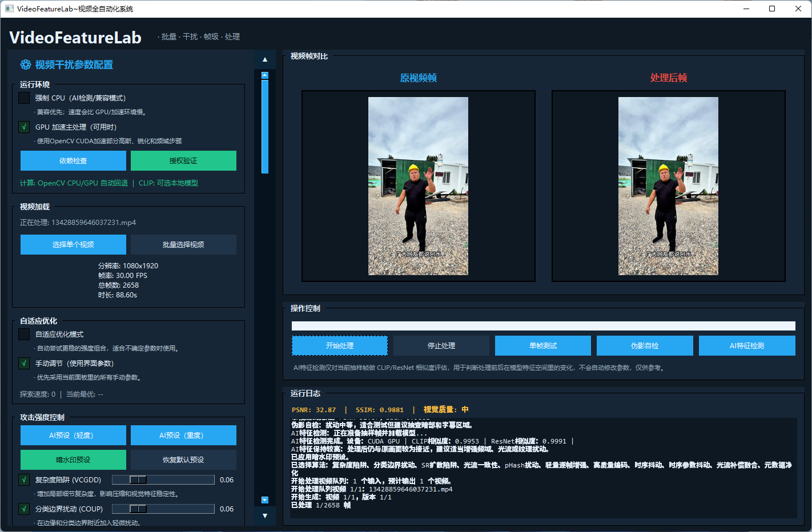Click the small scrollbar down arrow button
The image size is (812, 532).
coord(264,500)
